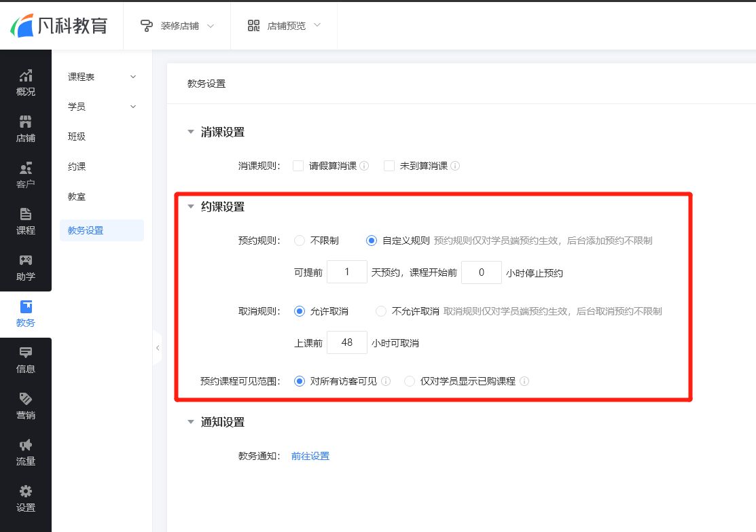The height and width of the screenshot is (532, 756).
Task: Click the 前往设置 link
Action: click(x=310, y=456)
